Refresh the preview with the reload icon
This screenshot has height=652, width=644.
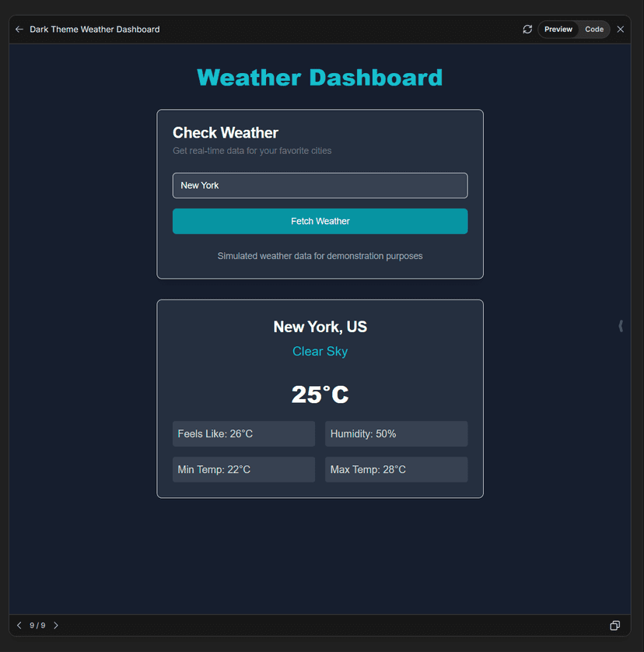527,30
